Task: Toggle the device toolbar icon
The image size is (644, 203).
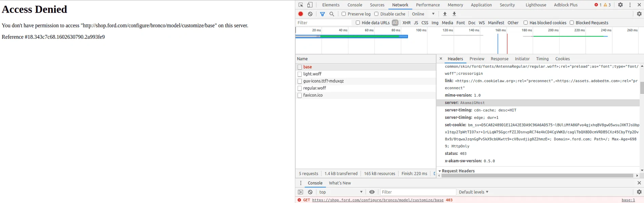Action: tap(310, 5)
